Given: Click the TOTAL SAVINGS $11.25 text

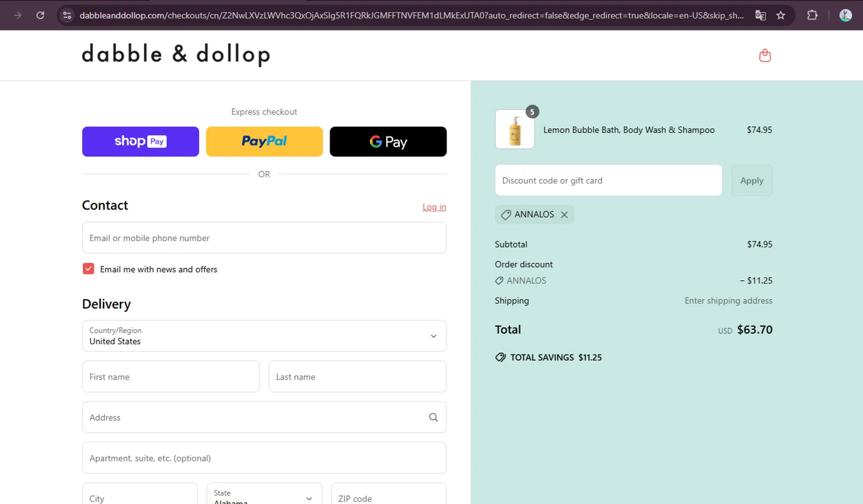Looking at the screenshot, I should [x=556, y=357].
